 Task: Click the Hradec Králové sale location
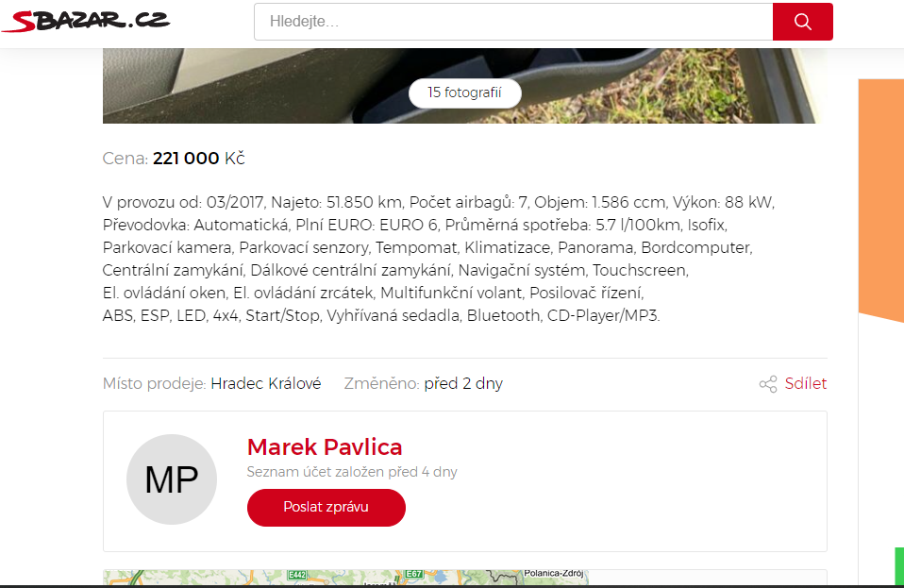tap(266, 384)
